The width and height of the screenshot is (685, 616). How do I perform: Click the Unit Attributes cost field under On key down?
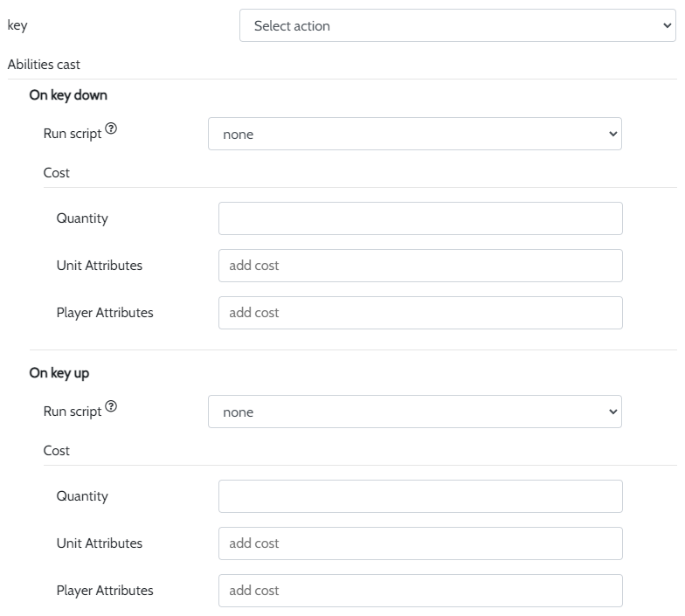pyautogui.click(x=420, y=266)
